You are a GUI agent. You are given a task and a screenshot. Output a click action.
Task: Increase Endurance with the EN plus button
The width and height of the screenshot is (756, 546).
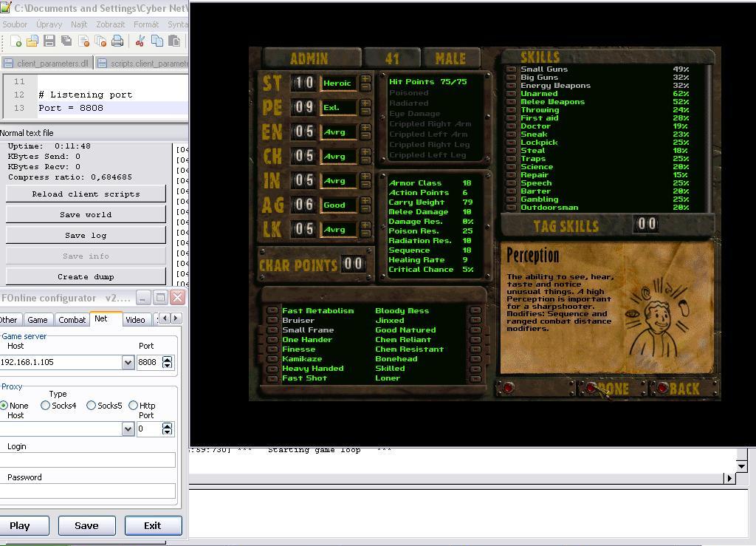(365, 128)
